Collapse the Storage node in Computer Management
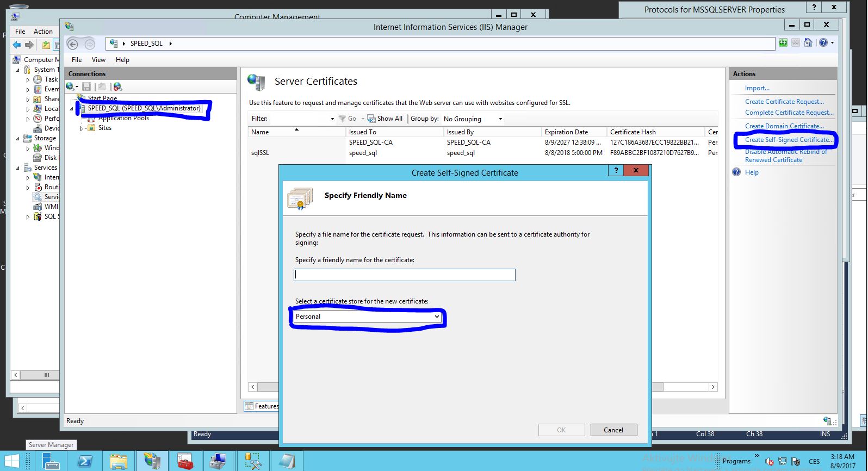868x471 pixels. point(17,139)
